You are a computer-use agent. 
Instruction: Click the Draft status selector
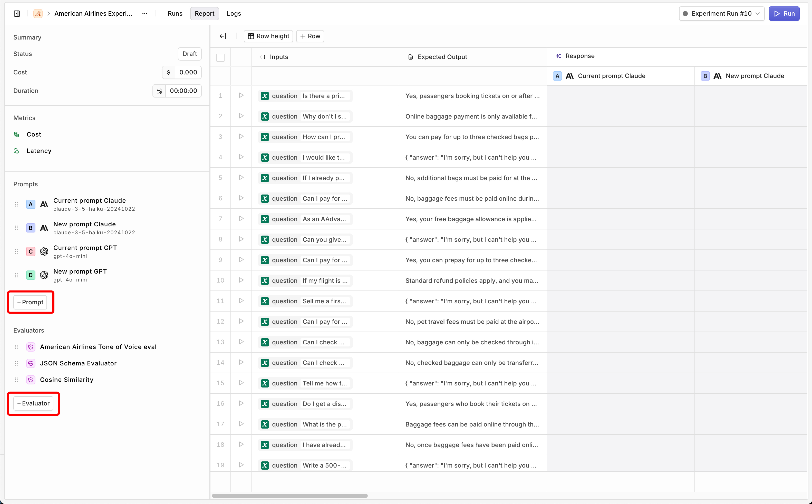click(189, 54)
